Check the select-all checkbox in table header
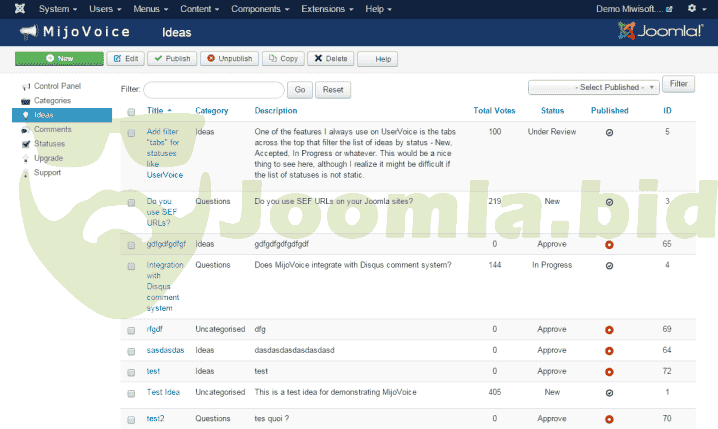This screenshot has height=429, width=718. pos(131,111)
